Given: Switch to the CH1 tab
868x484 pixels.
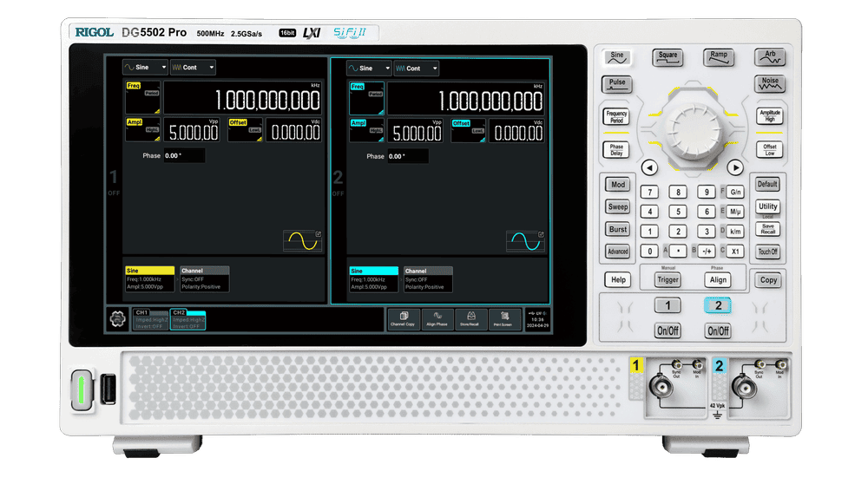Looking at the screenshot, I should (x=150, y=318).
